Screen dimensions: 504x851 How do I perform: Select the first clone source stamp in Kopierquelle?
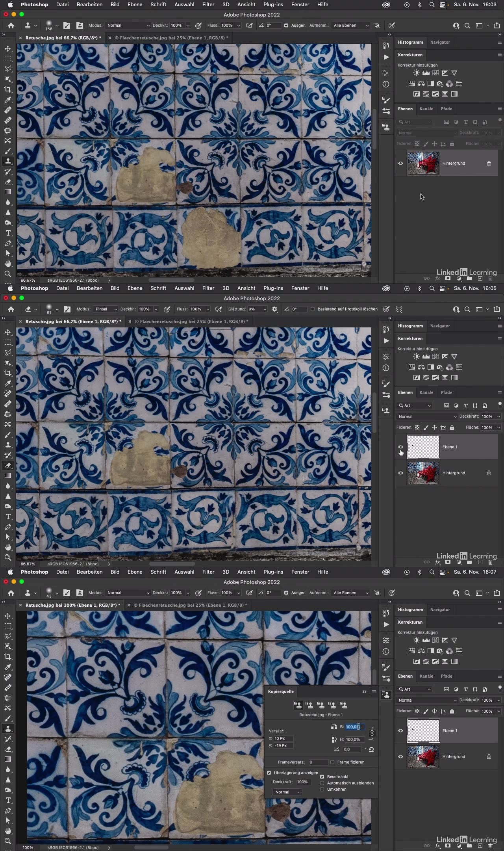pyautogui.click(x=298, y=705)
